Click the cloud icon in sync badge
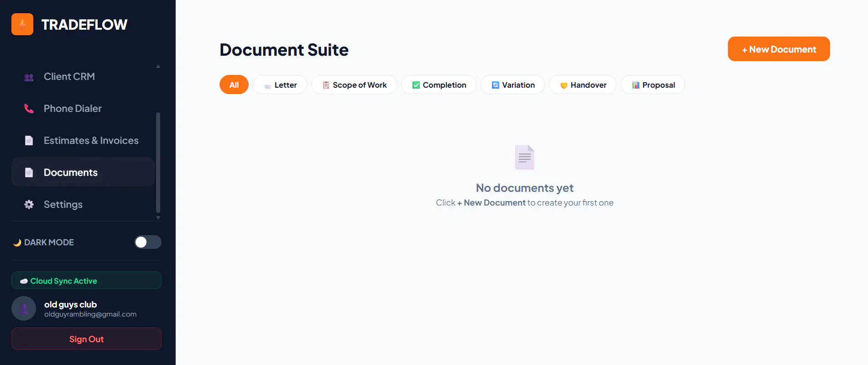 (24, 281)
